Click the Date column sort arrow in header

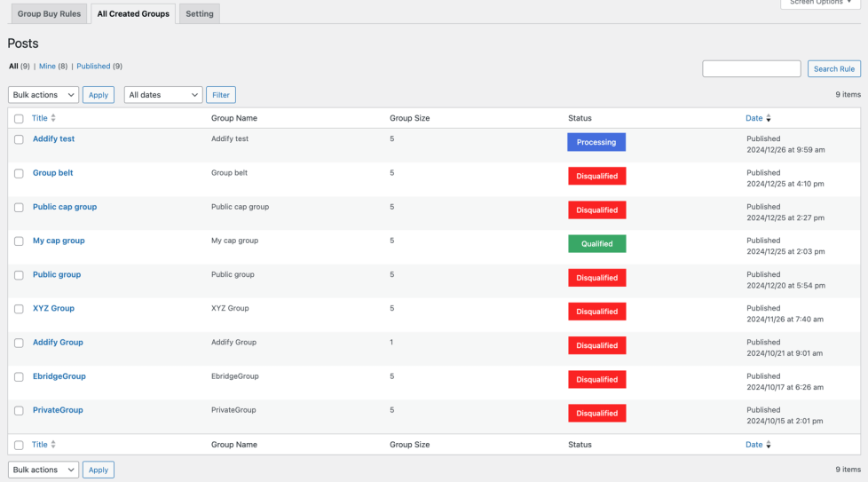pos(769,118)
